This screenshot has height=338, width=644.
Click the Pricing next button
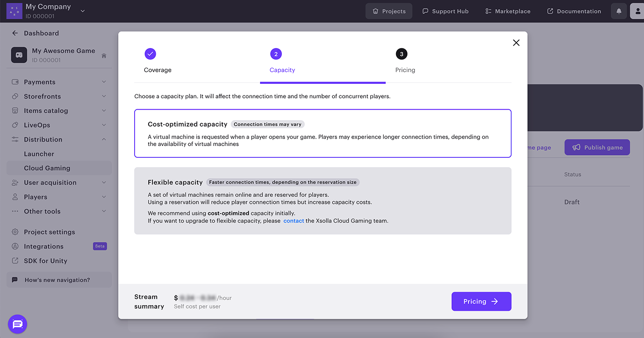pyautogui.click(x=481, y=302)
